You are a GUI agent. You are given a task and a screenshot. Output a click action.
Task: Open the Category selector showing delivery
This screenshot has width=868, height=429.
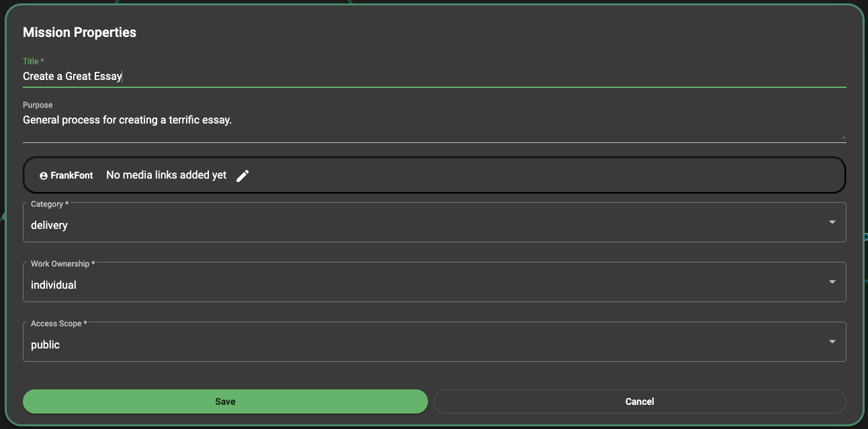434,222
